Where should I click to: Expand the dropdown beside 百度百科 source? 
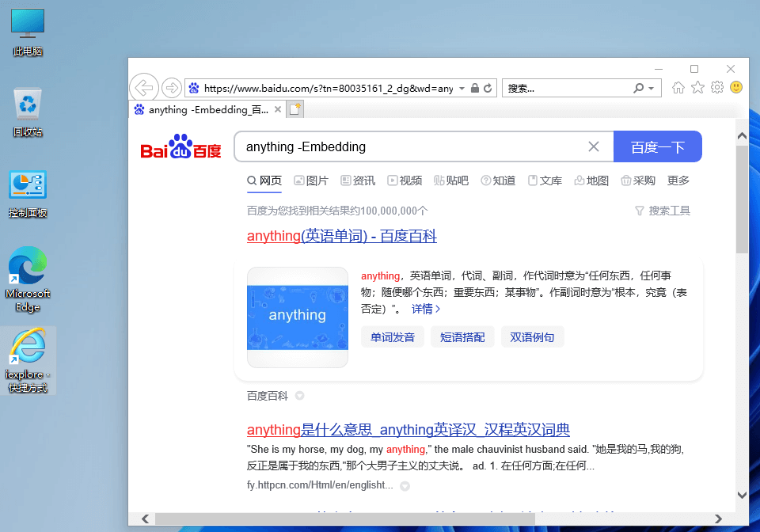[299, 396]
